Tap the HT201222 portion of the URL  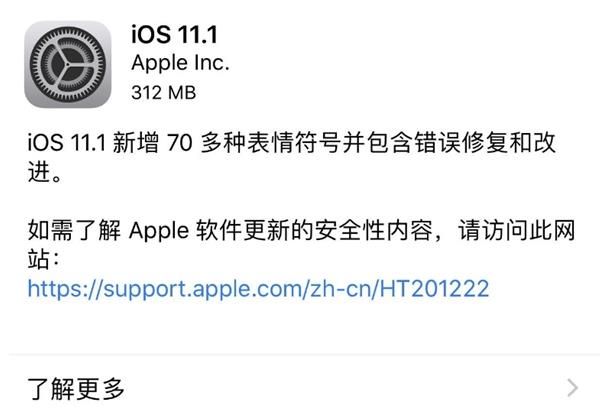pos(434,288)
